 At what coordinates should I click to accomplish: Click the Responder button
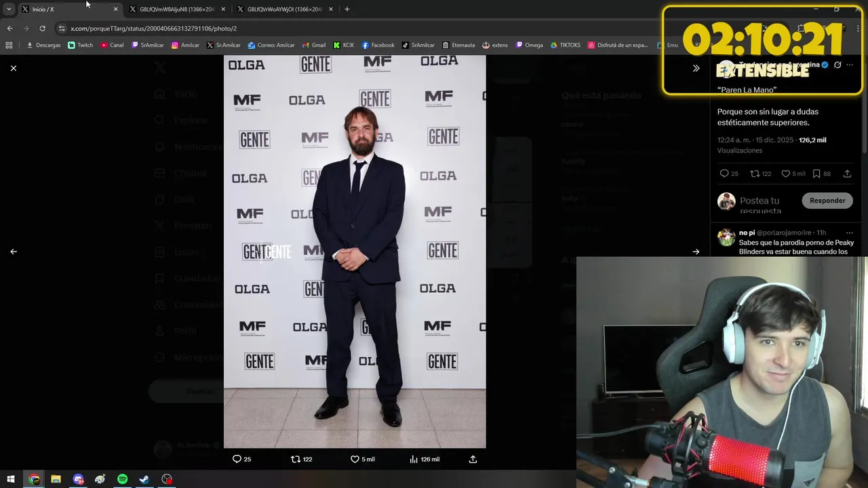click(827, 201)
